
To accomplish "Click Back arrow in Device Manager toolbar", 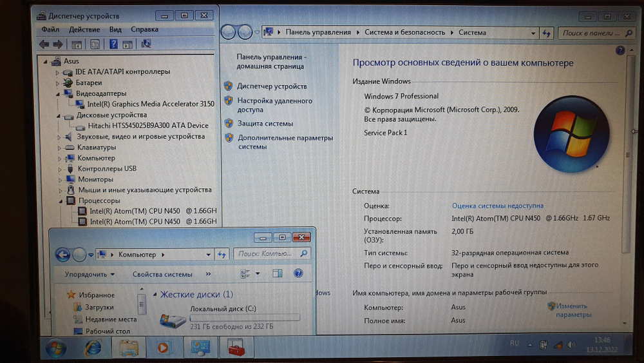I will tap(44, 44).
